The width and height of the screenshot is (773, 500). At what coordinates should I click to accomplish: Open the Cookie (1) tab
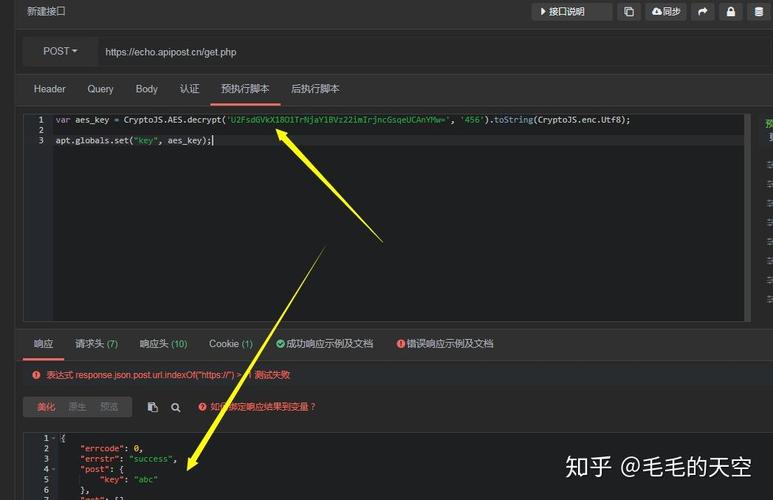point(231,344)
